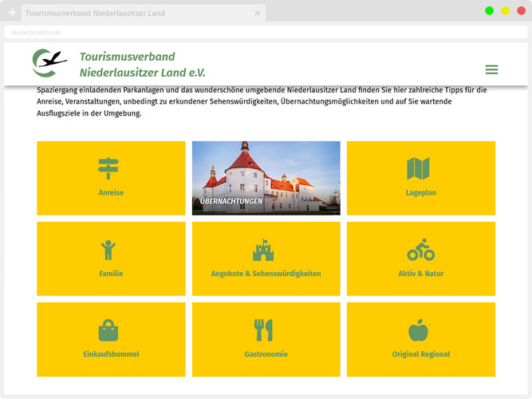
Task: Click the shopping bag Einkaufsbummel icon
Action: (108, 330)
